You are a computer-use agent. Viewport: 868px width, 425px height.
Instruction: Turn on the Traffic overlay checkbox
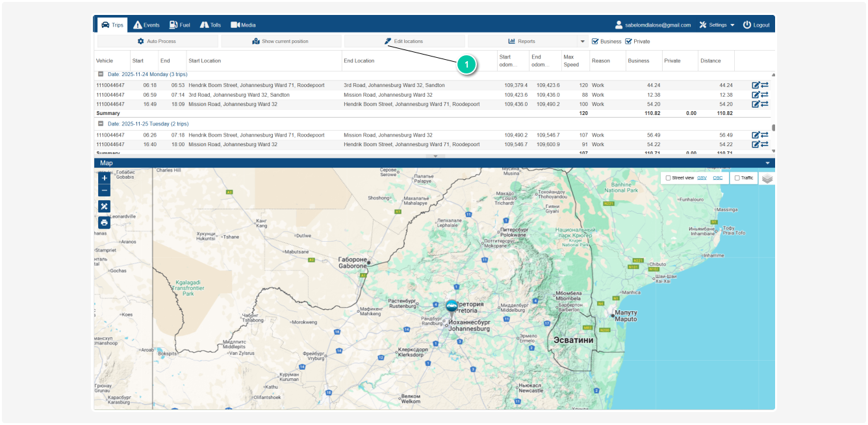(x=737, y=178)
